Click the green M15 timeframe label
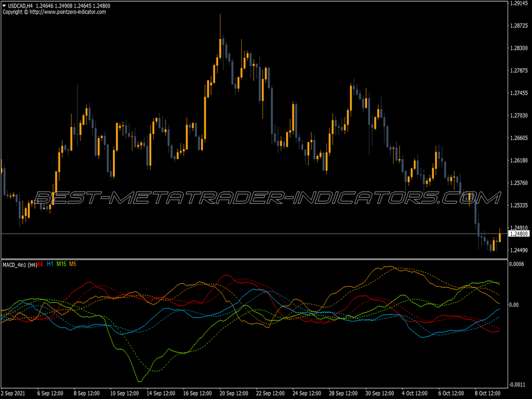This screenshot has width=532, height=399. [x=61, y=264]
